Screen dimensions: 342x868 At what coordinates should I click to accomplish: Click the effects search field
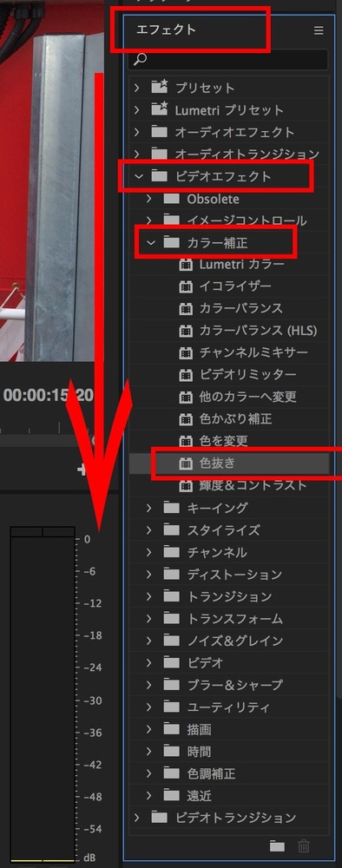(x=228, y=59)
